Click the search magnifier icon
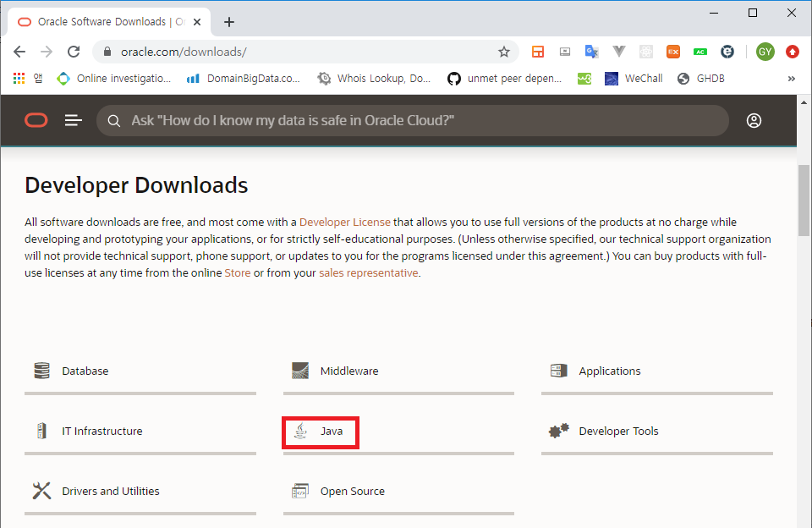This screenshot has width=812, height=528. (x=114, y=121)
